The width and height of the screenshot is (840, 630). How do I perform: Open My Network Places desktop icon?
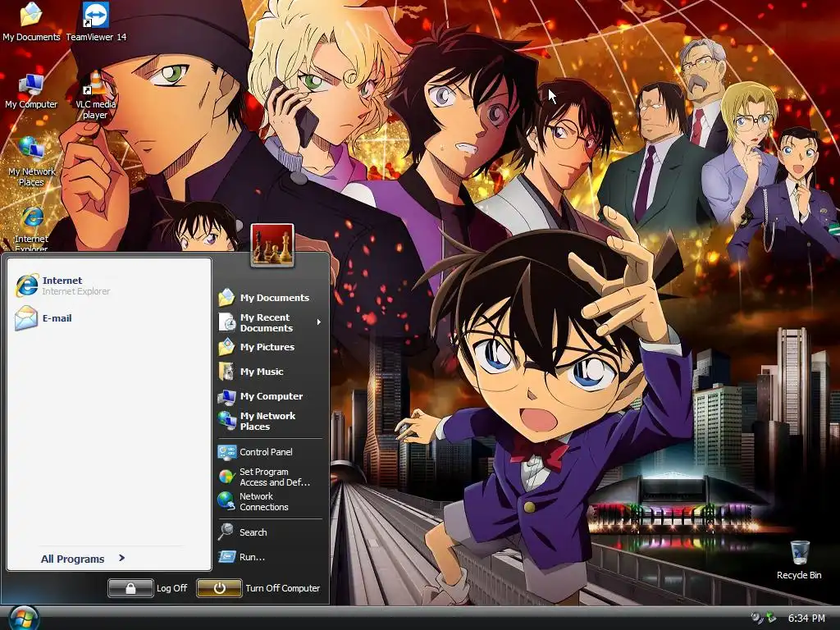pos(31,161)
